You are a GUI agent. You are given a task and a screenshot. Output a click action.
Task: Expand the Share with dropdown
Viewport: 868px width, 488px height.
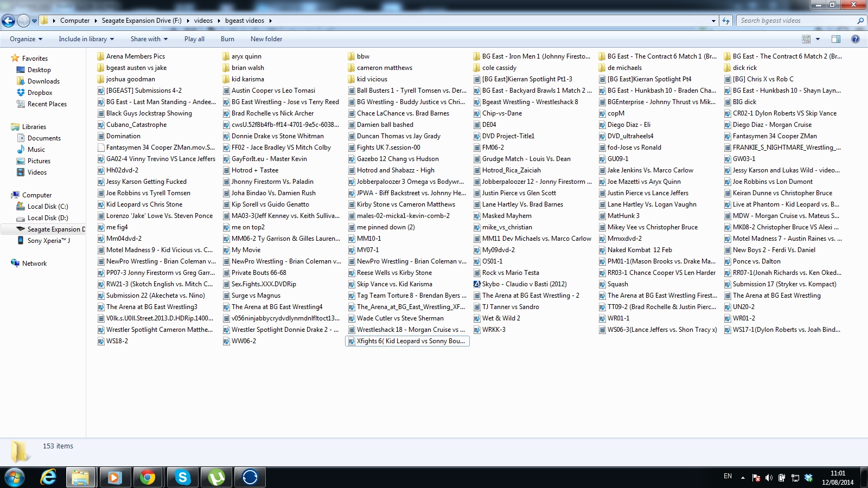(x=148, y=38)
